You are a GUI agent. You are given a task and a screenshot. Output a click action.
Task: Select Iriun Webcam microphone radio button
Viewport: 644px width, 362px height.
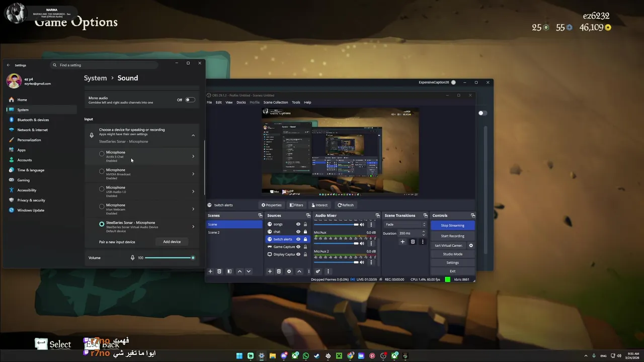pos(102,207)
